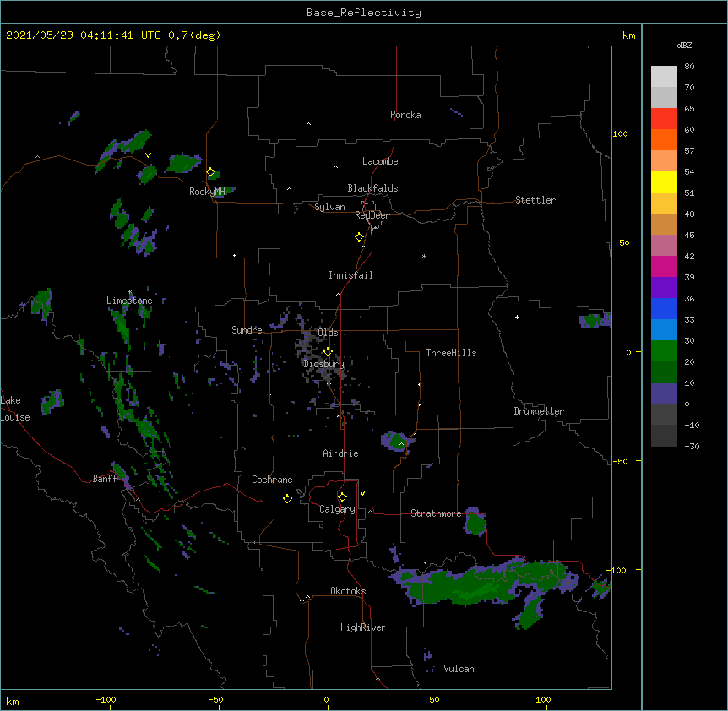Click the Calgary map label

[x=337, y=509]
